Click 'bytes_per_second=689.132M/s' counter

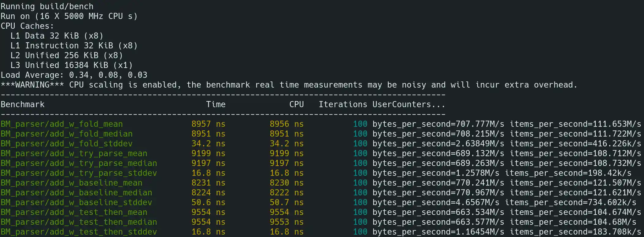[x=438, y=153]
